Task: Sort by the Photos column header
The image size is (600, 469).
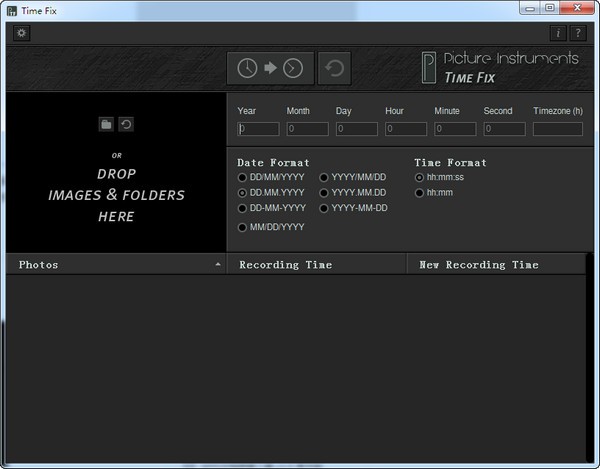Action: (x=115, y=265)
